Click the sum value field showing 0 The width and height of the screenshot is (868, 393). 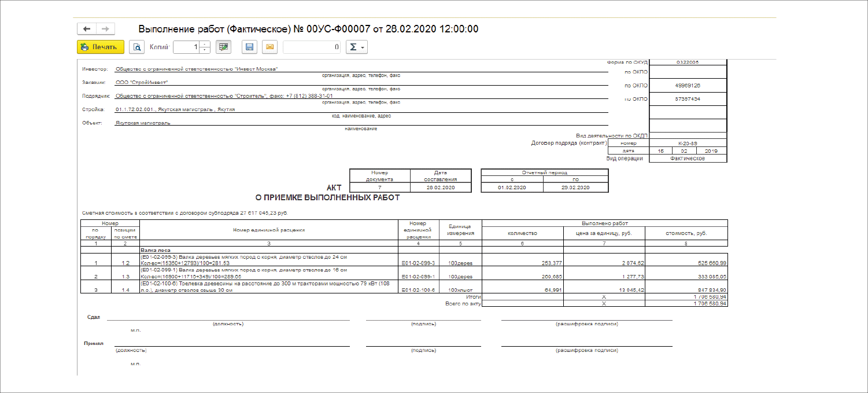(x=311, y=47)
